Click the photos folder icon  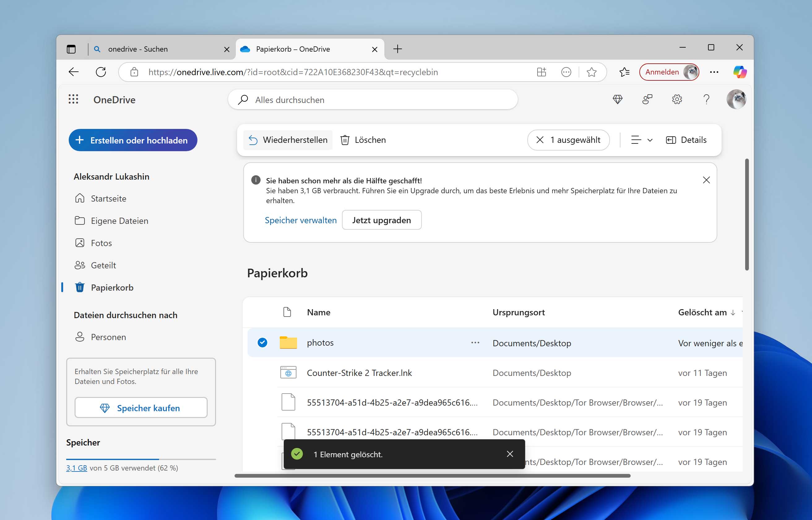(288, 343)
